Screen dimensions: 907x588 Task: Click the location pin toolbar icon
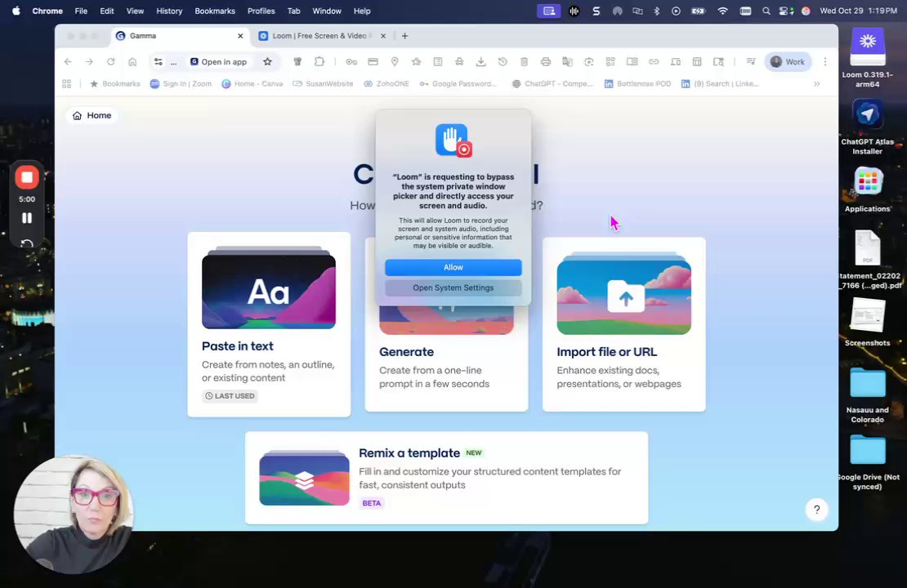click(395, 62)
